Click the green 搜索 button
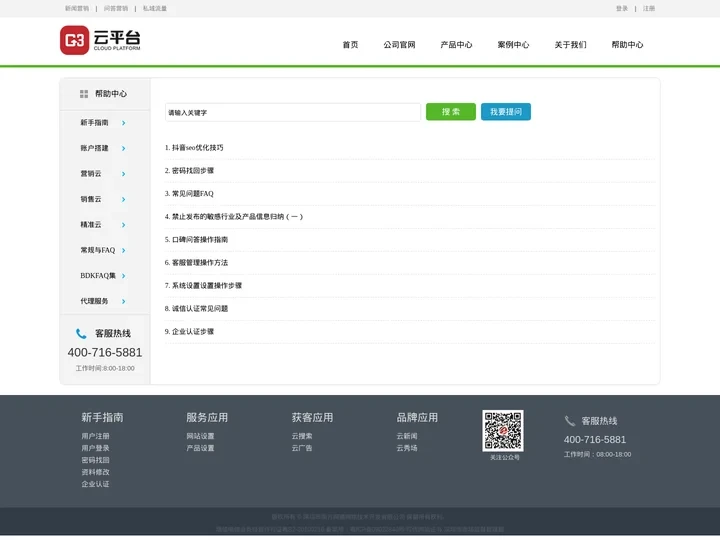Screen dimensions: 720x540 point(451,112)
